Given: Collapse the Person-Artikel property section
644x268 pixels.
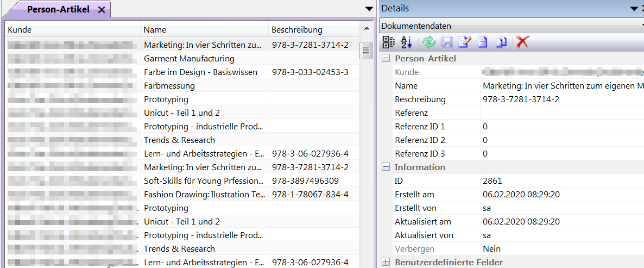Looking at the screenshot, I should click(x=386, y=59).
